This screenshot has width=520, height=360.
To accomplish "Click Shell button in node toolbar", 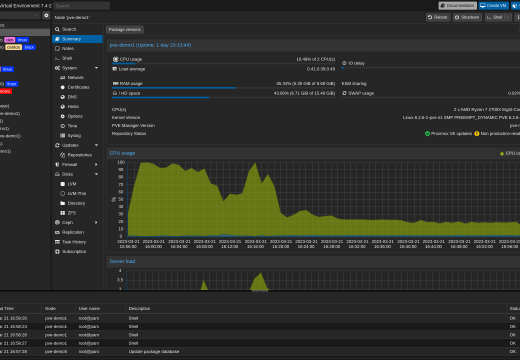I will click(495, 17).
